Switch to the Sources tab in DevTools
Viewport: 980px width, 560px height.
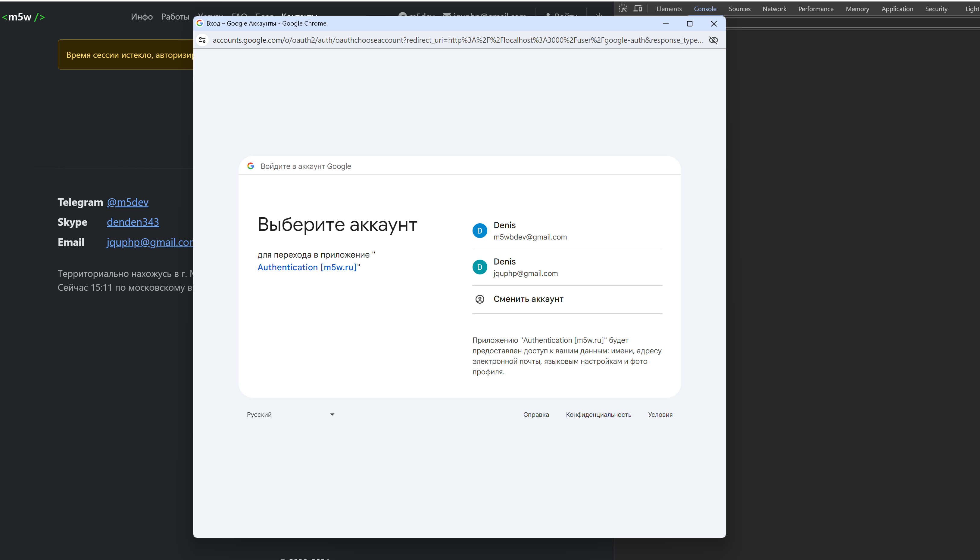pos(739,8)
